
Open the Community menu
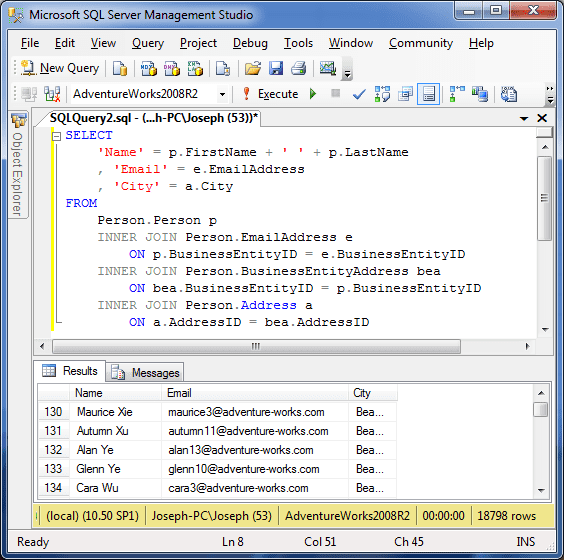point(421,43)
